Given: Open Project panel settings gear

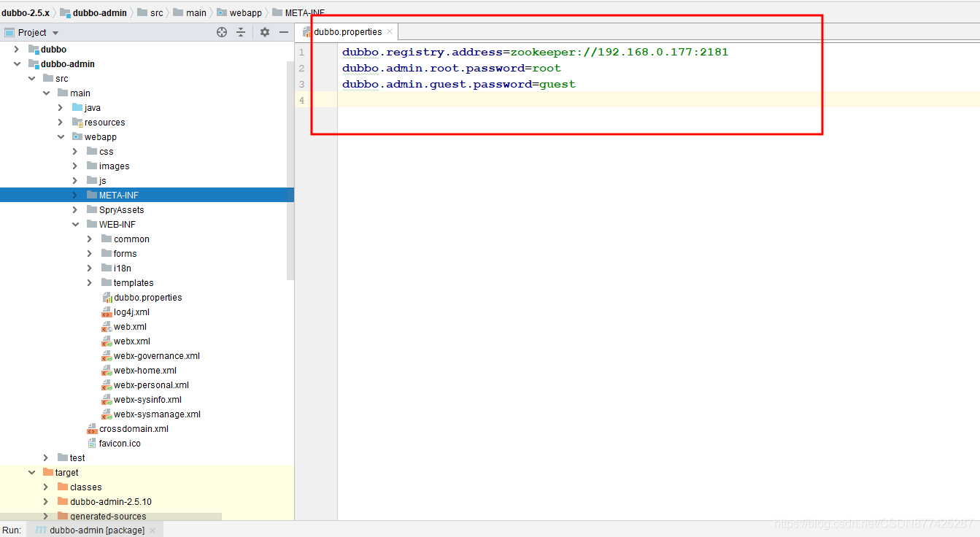Looking at the screenshot, I should [265, 32].
